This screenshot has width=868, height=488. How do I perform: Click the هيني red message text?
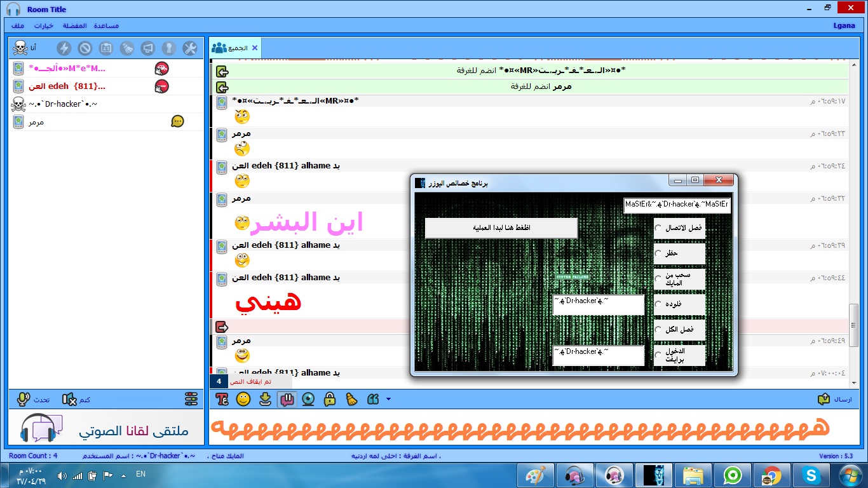pos(268,301)
